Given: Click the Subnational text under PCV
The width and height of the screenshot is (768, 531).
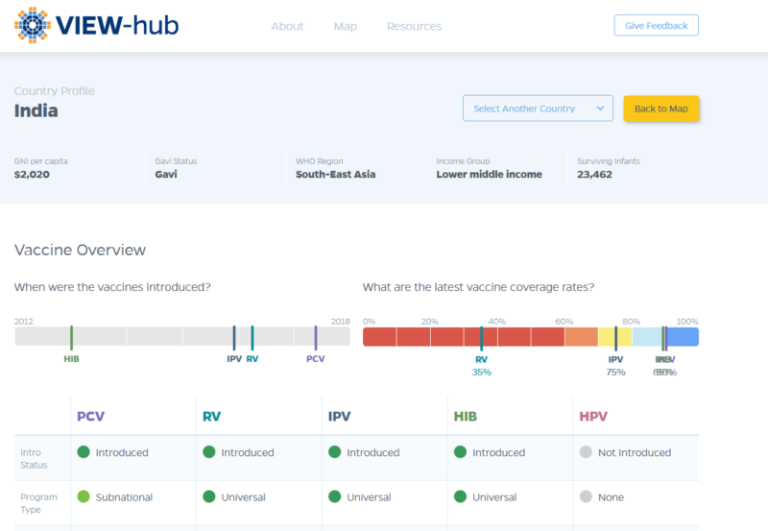Looking at the screenshot, I should [x=124, y=497].
